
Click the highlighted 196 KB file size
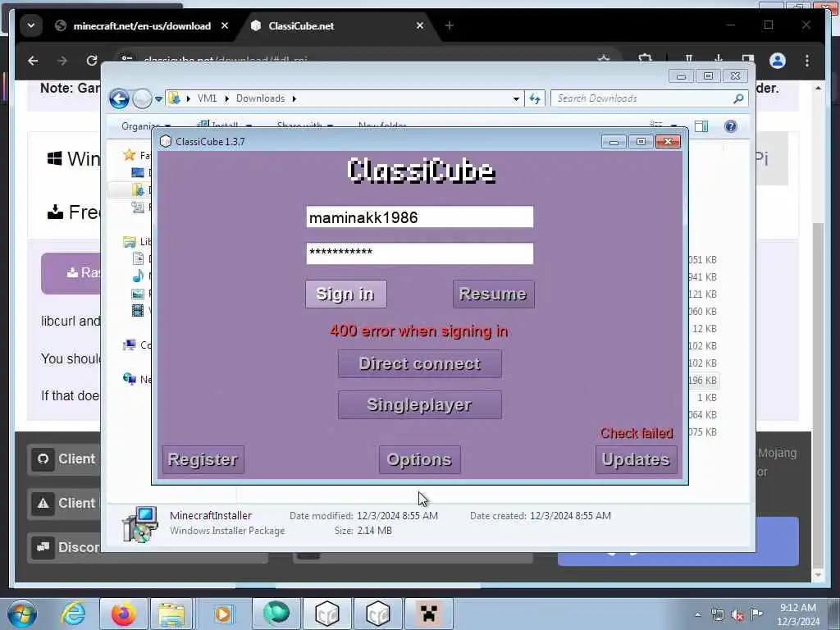(702, 381)
